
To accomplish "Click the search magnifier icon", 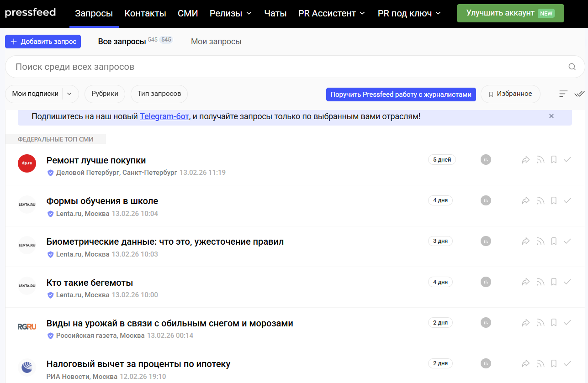I will 572,67.
